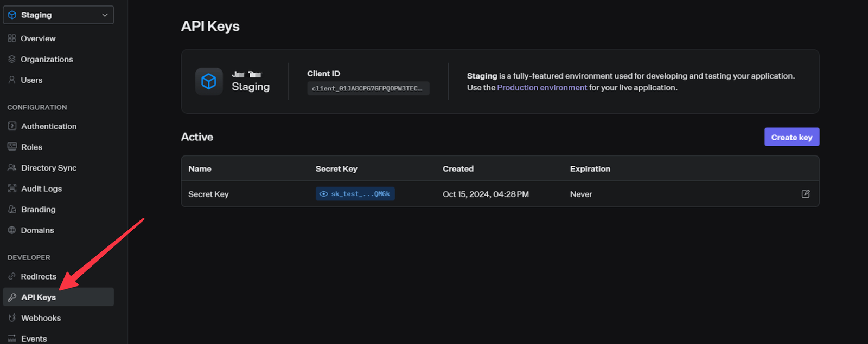Click the Overview grid icon
Image resolution: width=868 pixels, height=344 pixels.
pyautogui.click(x=12, y=38)
